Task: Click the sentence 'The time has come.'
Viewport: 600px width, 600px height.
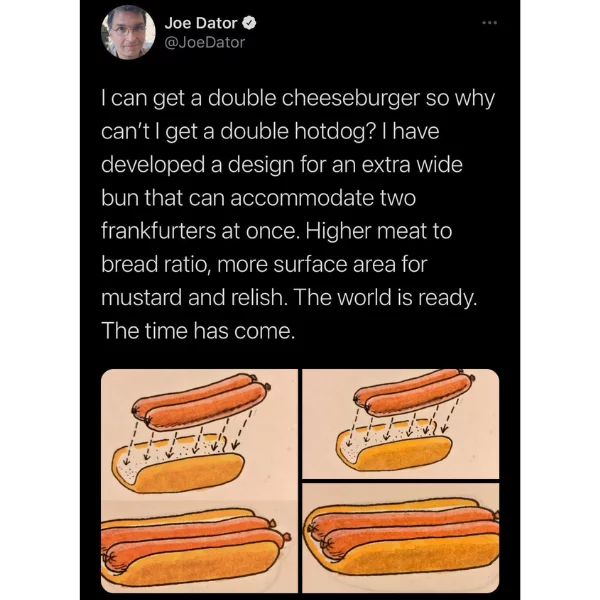Action: [199, 331]
